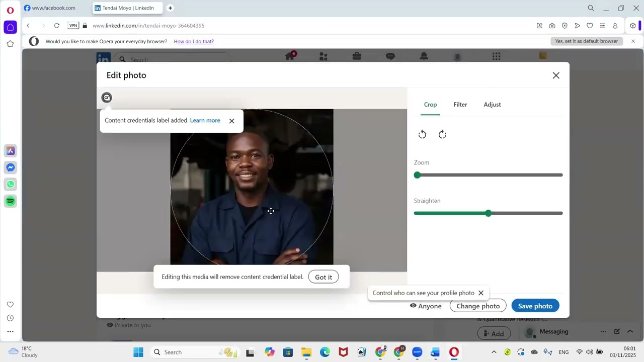Click the address bar URL
The height and width of the screenshot is (362, 644).
pyautogui.click(x=148, y=26)
